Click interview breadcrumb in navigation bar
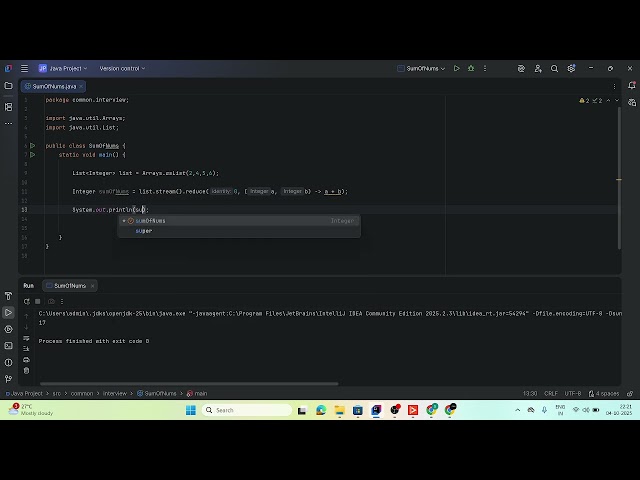 point(115,393)
